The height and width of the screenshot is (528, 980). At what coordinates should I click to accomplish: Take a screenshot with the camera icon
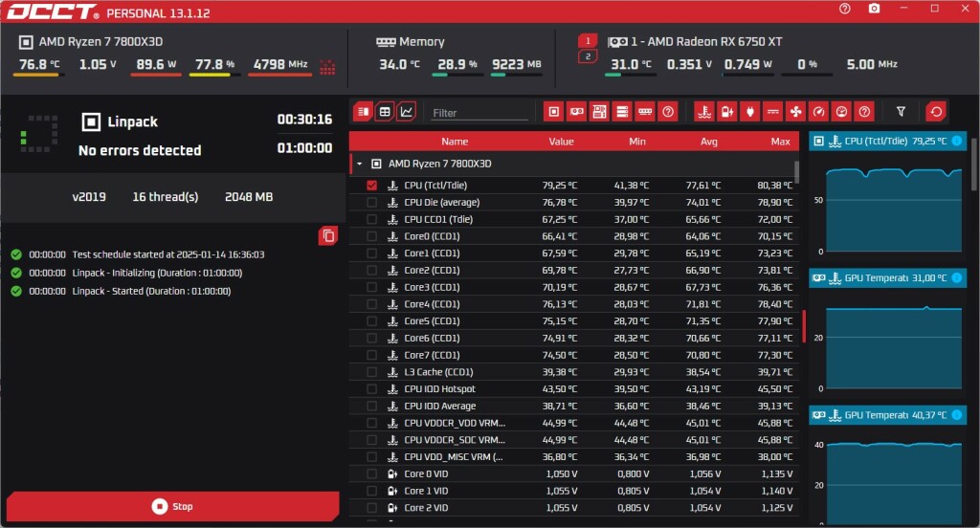click(875, 9)
